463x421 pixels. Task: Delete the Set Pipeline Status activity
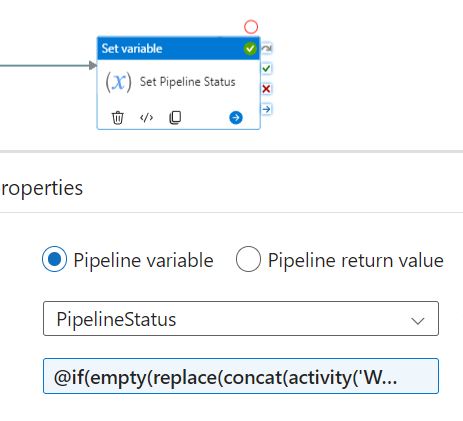[117, 118]
